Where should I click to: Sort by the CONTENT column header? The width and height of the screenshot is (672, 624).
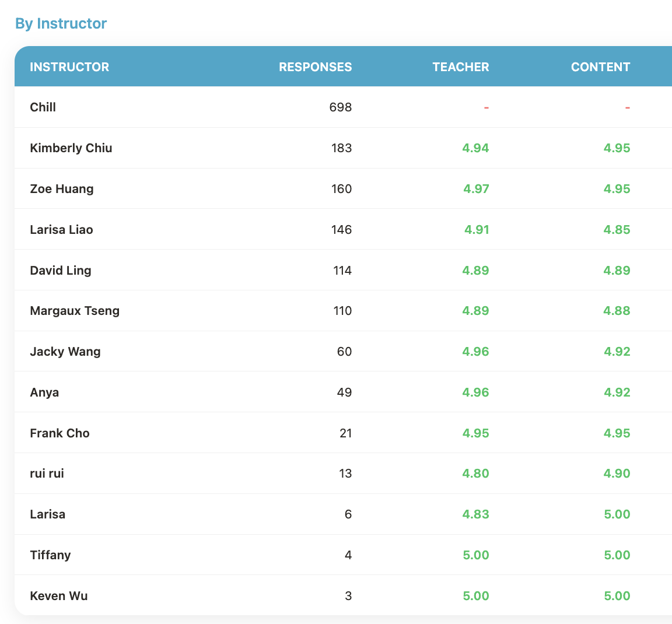tap(600, 67)
